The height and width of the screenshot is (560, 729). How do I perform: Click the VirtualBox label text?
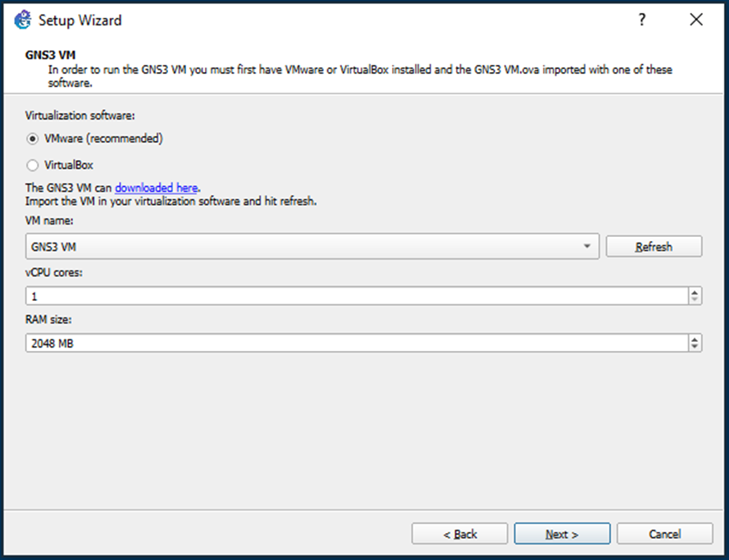click(69, 165)
